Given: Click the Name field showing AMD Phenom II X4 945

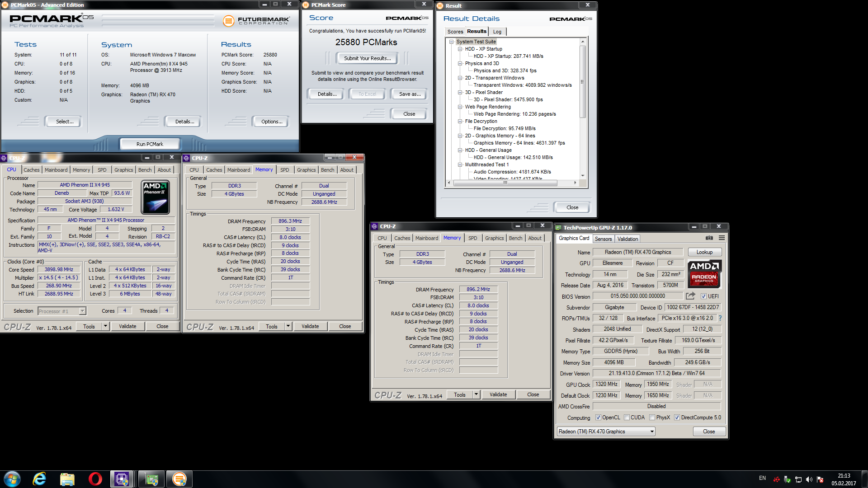Looking at the screenshot, I should (85, 185).
